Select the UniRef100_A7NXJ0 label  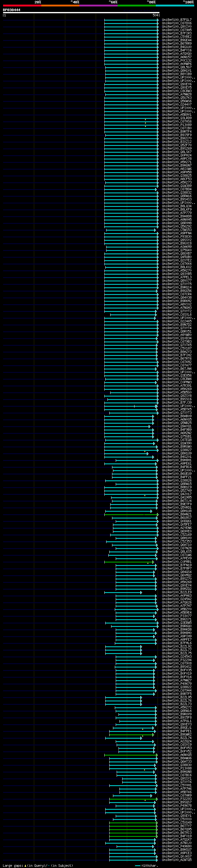coord(177,843)
